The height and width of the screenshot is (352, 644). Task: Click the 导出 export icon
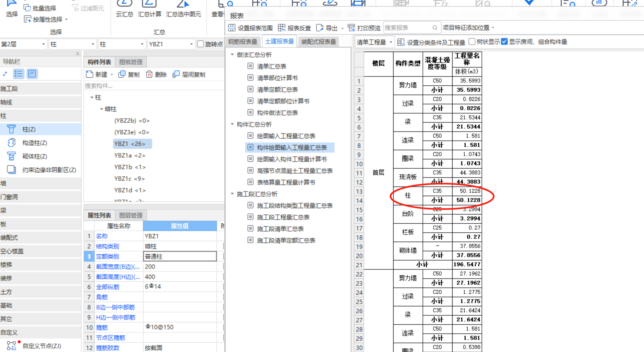[320, 28]
